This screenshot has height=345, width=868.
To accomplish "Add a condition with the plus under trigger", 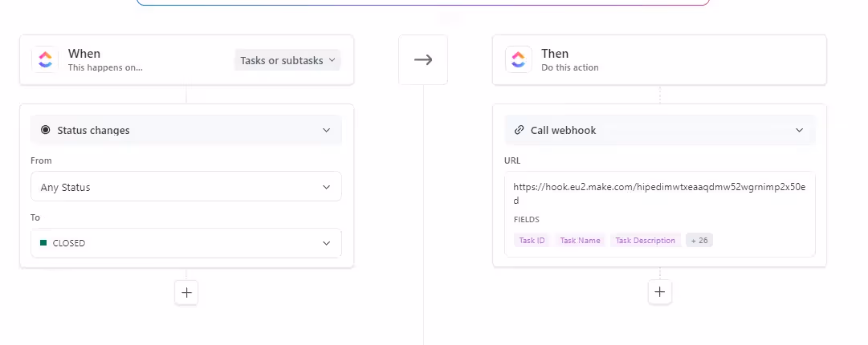I will pos(186,293).
